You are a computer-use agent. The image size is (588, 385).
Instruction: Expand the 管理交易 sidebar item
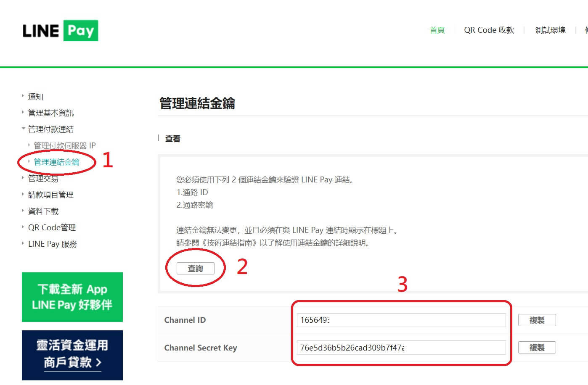point(43,179)
